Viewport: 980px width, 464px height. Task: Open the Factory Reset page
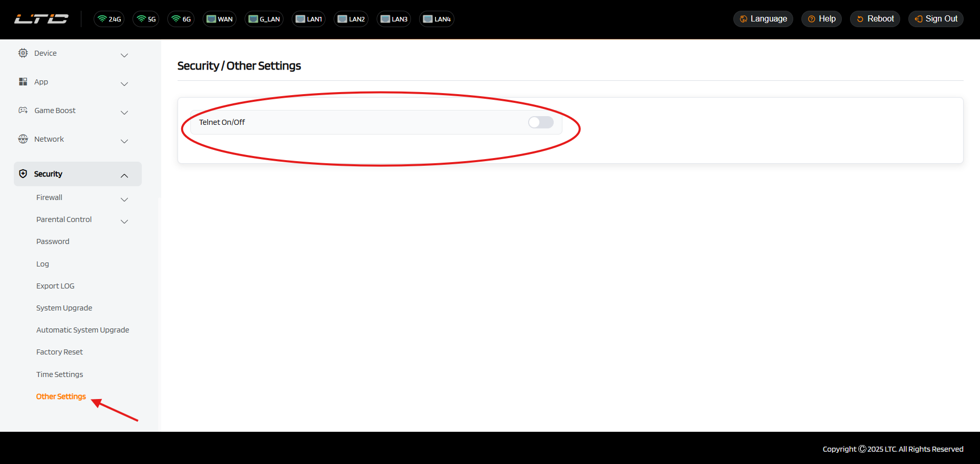coord(59,352)
